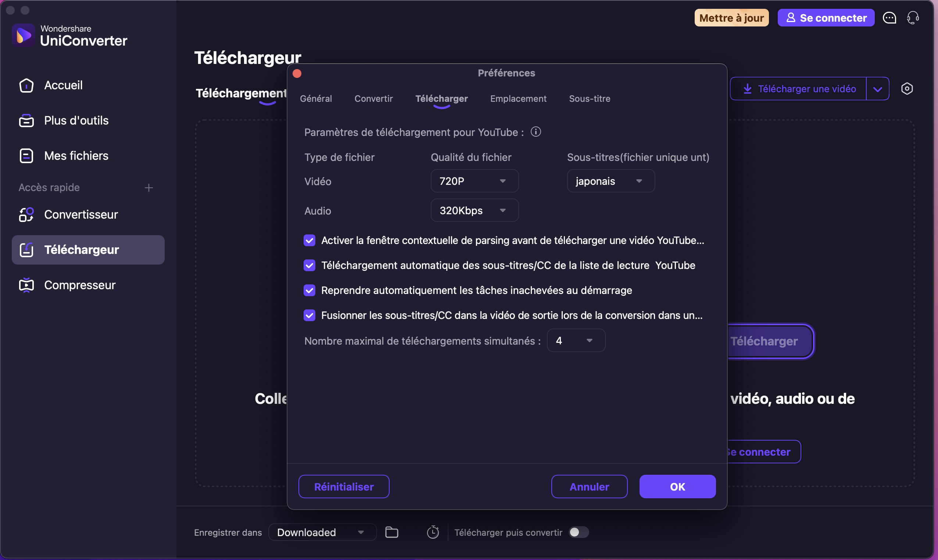This screenshot has width=938, height=560.
Task: Add quick access with plus icon
Action: (149, 187)
